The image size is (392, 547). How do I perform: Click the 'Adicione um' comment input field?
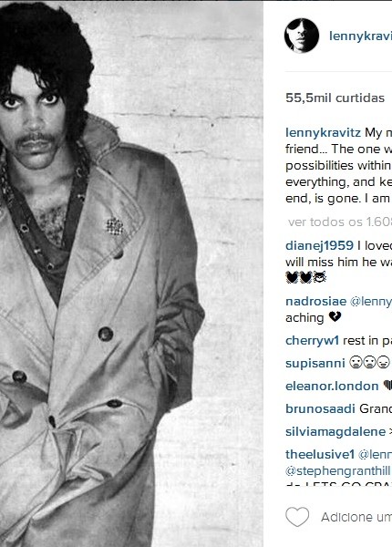356,517
